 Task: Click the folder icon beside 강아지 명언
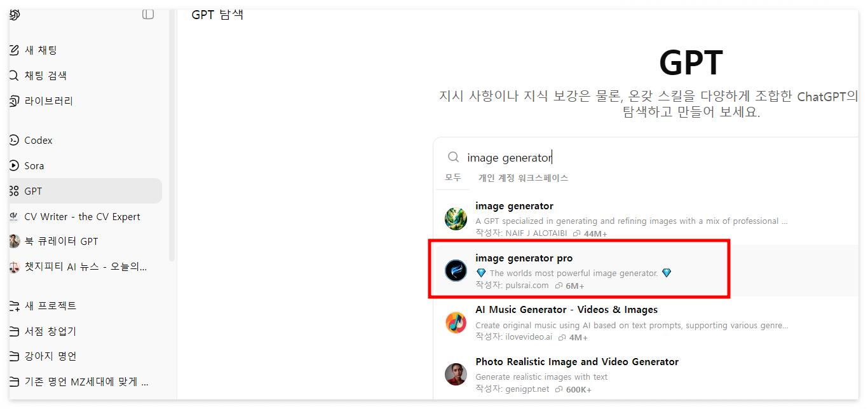(x=14, y=356)
